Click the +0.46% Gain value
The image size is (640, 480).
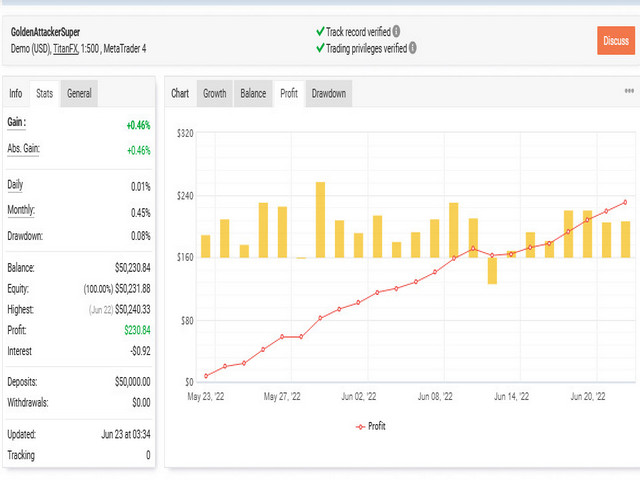tap(138, 125)
